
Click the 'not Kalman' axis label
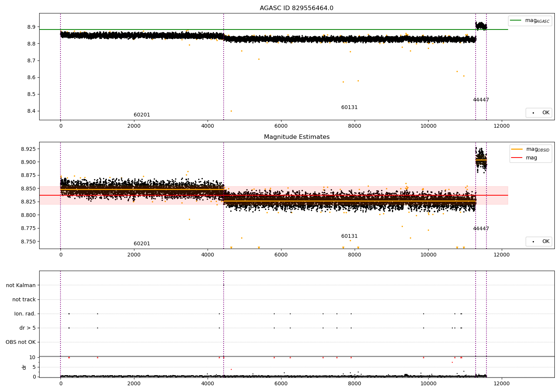(x=21, y=286)
